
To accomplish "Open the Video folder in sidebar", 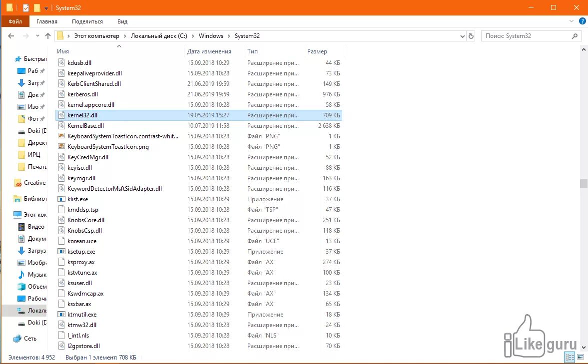I will (x=31, y=227).
